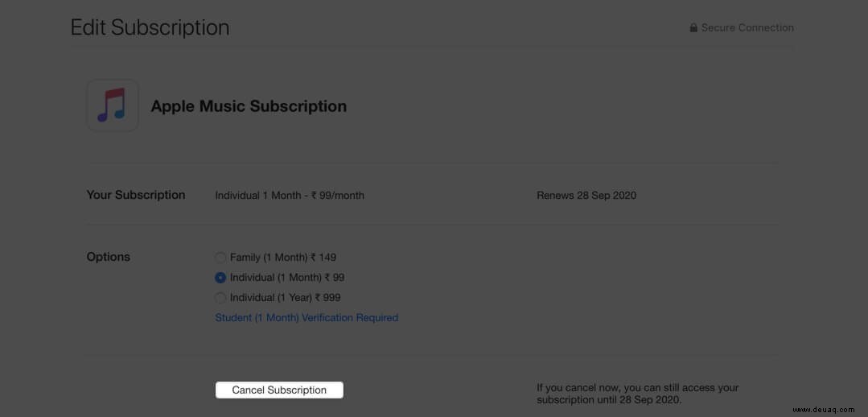Click the 'If you cancel now' notice line
This screenshot has width=868, height=417.
(638, 388)
